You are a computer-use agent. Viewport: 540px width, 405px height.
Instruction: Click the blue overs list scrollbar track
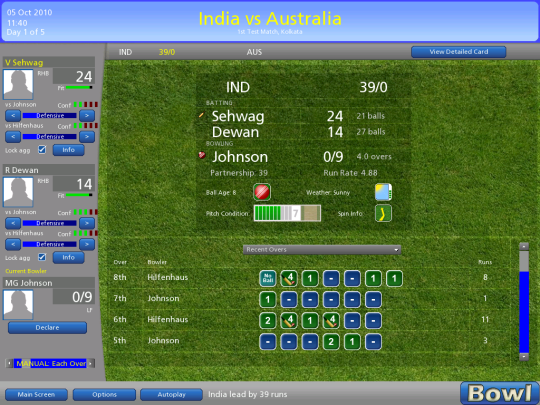coord(524,312)
